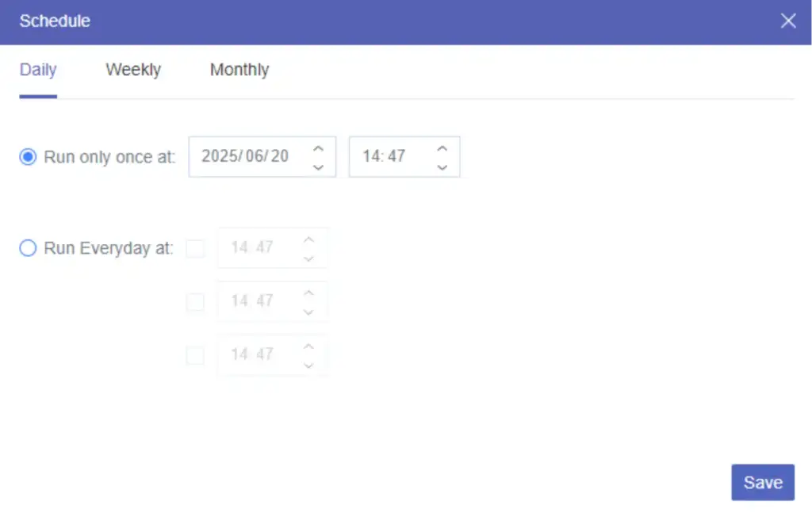Image resolution: width=812 pixels, height=524 pixels.
Task: Check the second everyday time slot
Action: tap(195, 302)
